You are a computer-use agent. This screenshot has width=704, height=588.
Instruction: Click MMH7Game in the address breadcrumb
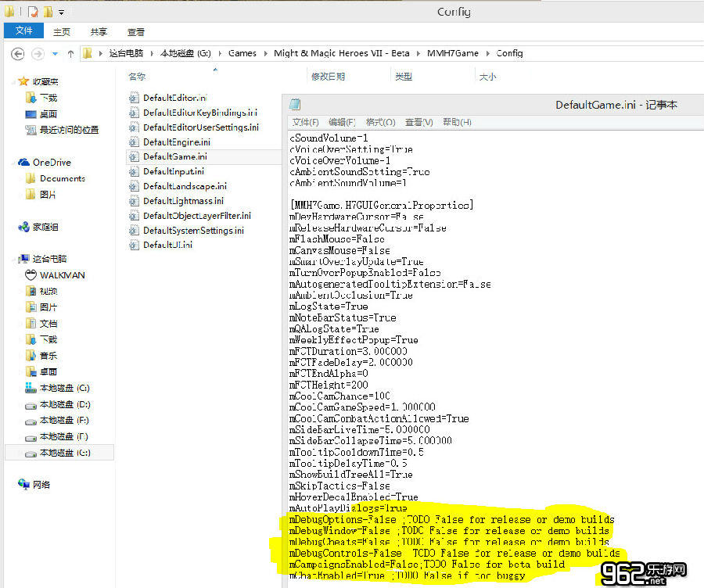pos(453,53)
